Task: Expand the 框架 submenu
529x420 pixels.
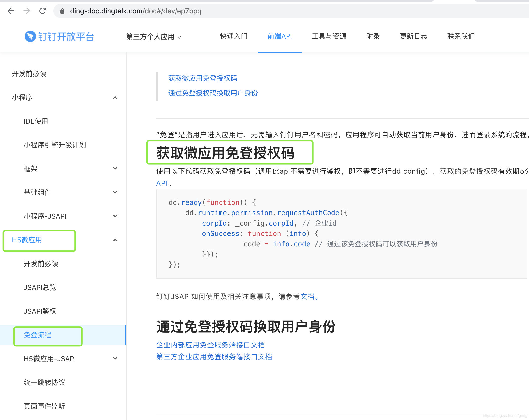Action: [115, 169]
